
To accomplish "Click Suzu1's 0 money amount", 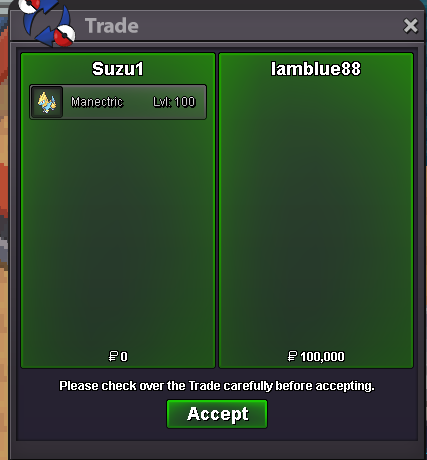I will pos(124,357).
